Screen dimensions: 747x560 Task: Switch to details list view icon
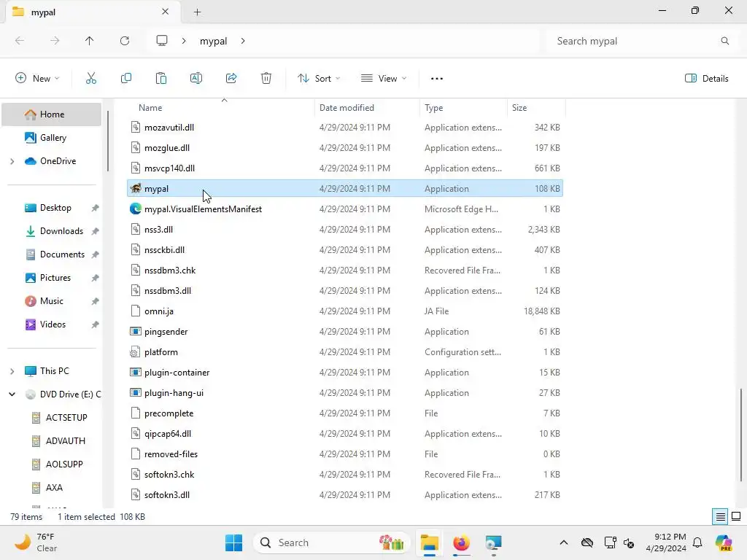coord(720,517)
